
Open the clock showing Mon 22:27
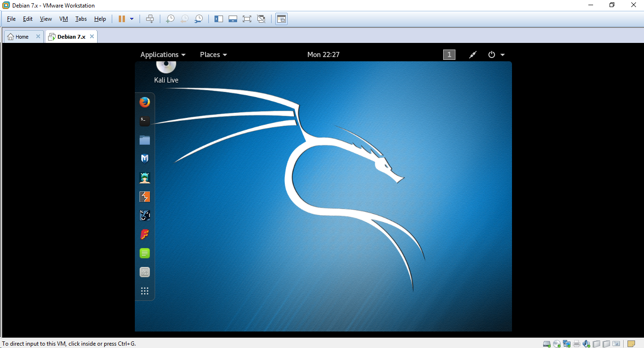click(x=323, y=55)
